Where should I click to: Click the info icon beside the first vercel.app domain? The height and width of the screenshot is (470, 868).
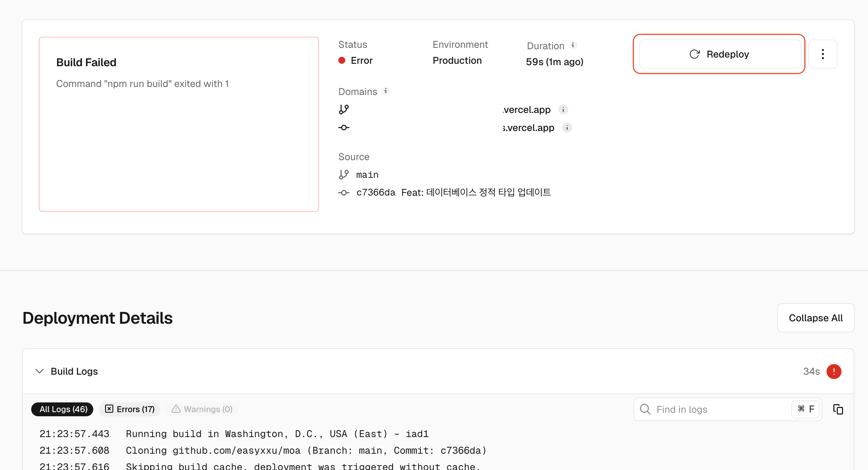coord(563,110)
